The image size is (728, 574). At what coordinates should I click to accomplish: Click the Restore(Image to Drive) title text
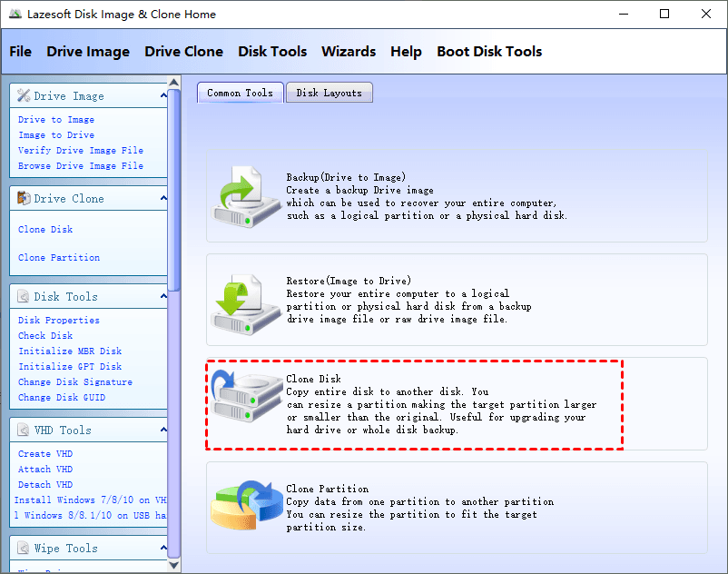[x=349, y=281]
